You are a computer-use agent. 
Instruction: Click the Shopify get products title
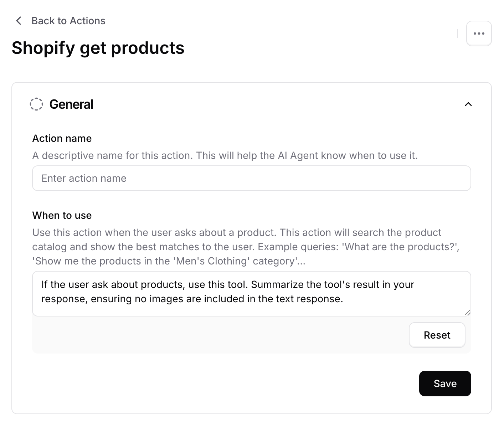(98, 48)
